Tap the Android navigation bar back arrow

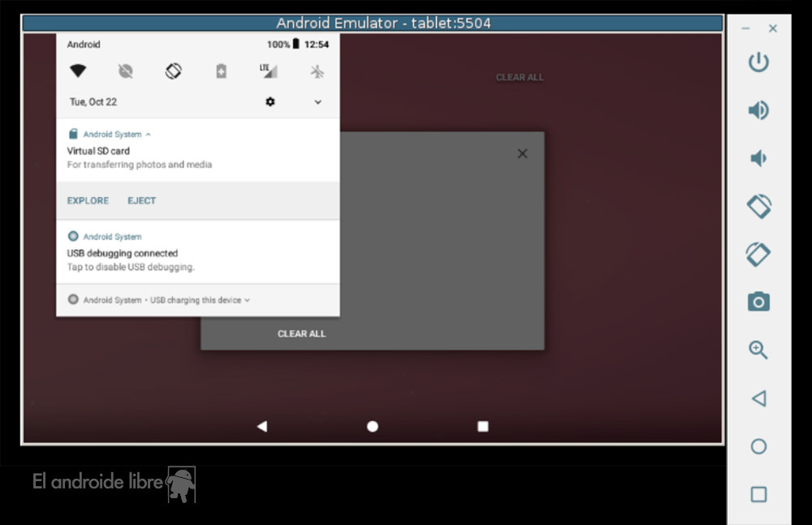[x=262, y=426]
